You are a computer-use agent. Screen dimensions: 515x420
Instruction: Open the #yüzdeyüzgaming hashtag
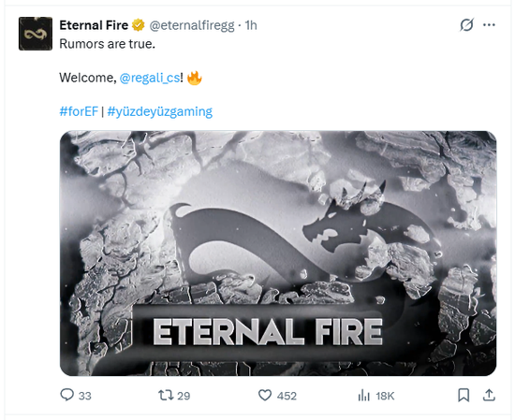click(x=160, y=112)
